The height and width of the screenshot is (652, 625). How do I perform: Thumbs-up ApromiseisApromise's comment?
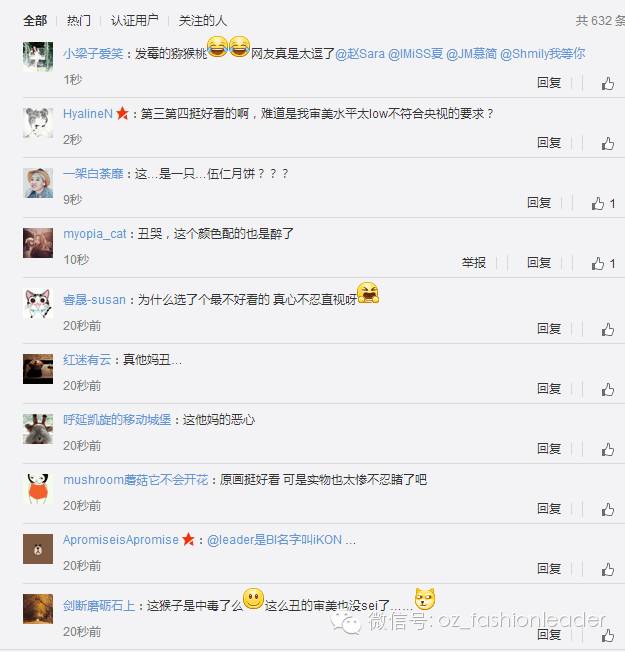coord(608,569)
